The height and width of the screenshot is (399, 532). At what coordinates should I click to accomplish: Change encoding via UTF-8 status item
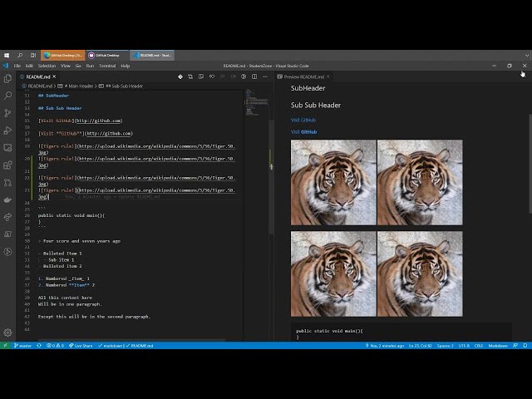coord(464,346)
